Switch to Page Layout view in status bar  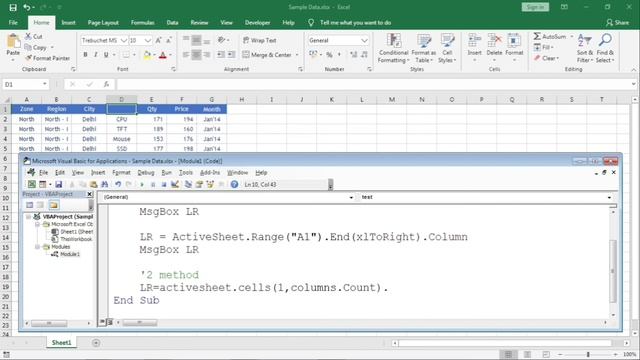(x=527, y=354)
